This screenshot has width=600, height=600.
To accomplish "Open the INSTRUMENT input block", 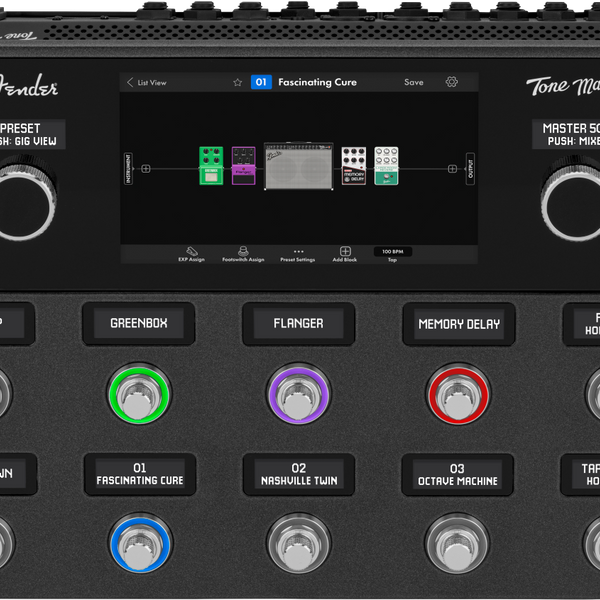I will [129, 169].
